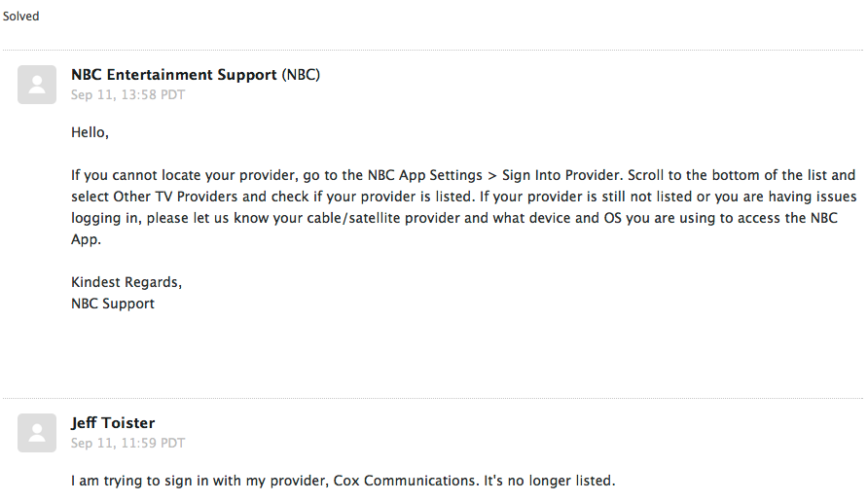Click the Sign Into Provider text

pyautogui.click(x=561, y=175)
